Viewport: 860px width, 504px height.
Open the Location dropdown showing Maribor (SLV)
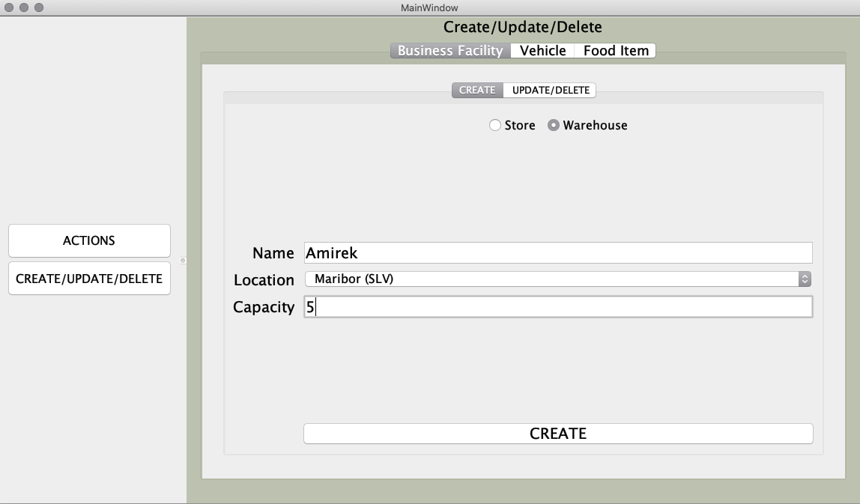pos(558,279)
